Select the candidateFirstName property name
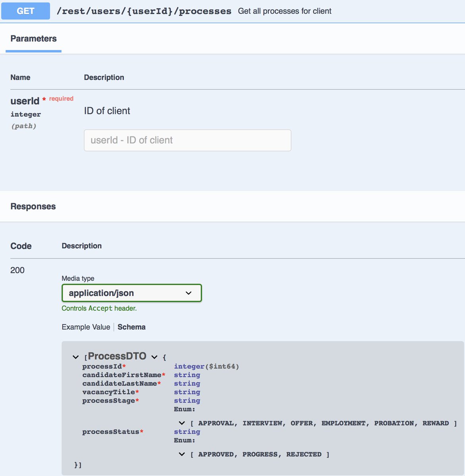Screen dimensions: 465x476 click(x=122, y=375)
